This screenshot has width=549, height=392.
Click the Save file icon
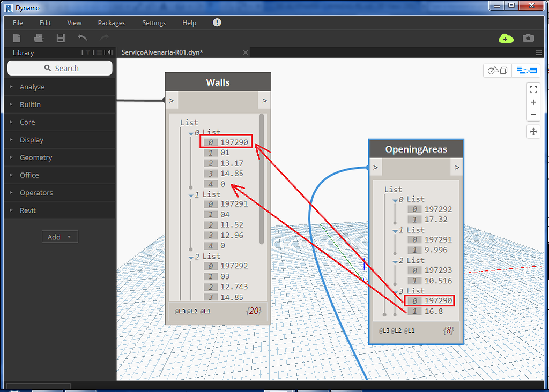tap(60, 38)
